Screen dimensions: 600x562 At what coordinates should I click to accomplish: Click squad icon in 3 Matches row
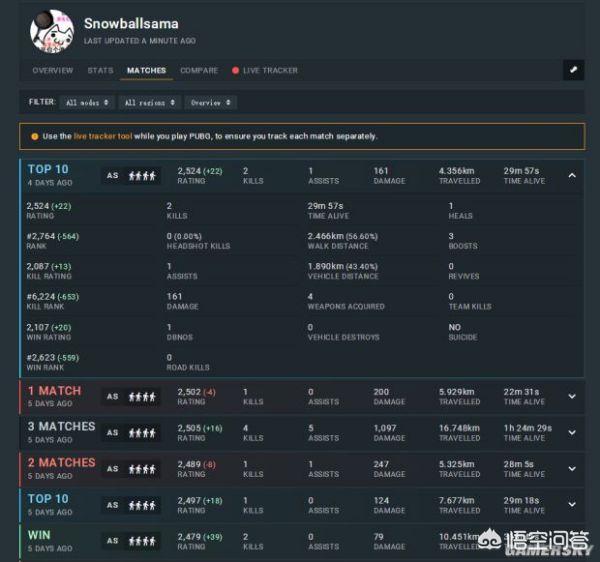pyautogui.click(x=142, y=433)
